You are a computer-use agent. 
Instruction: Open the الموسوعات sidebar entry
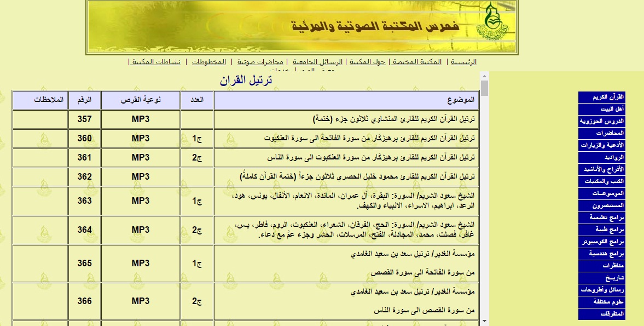[x=602, y=193]
